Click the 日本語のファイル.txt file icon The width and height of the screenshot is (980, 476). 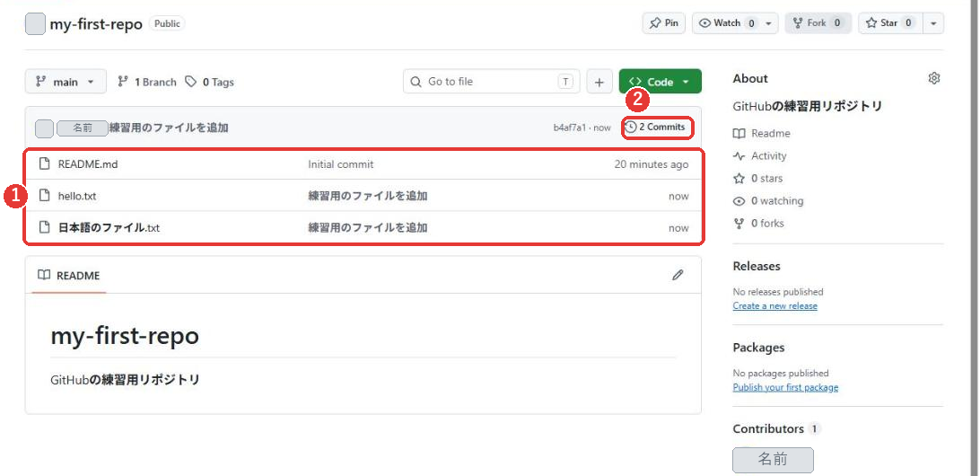[x=44, y=227]
